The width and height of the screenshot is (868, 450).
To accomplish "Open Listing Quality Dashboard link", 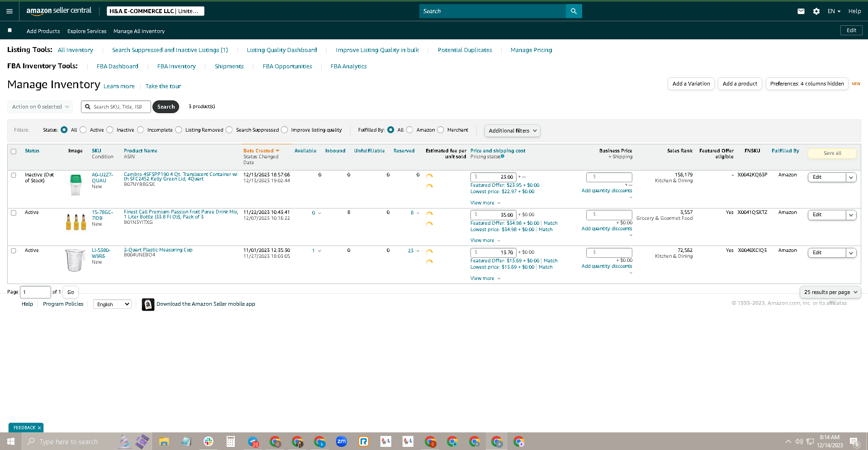I will tap(282, 50).
